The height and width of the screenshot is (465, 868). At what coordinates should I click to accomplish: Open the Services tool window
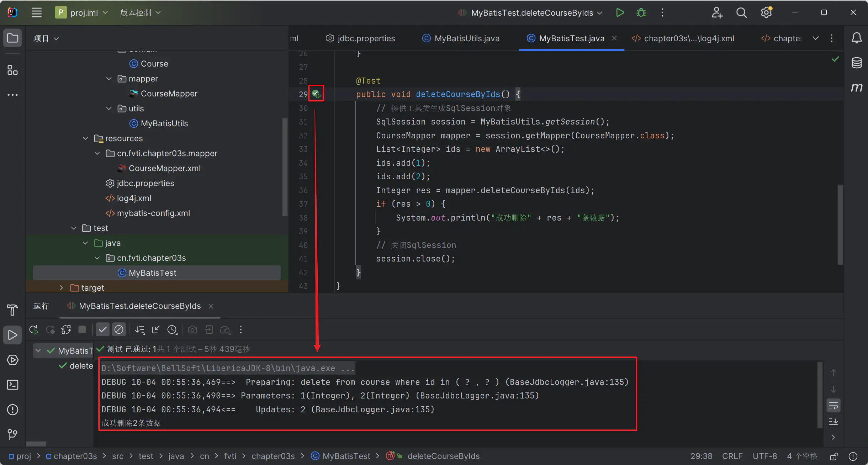(x=12, y=360)
